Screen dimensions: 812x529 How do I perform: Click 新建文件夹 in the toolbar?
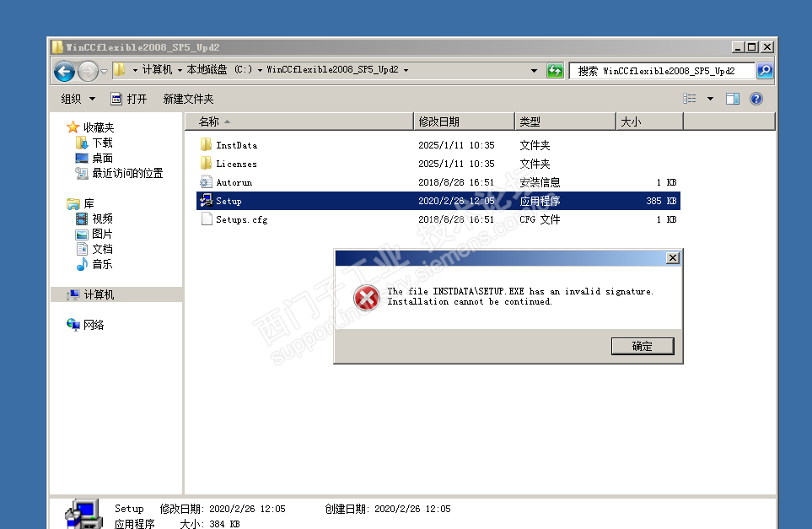(189, 99)
